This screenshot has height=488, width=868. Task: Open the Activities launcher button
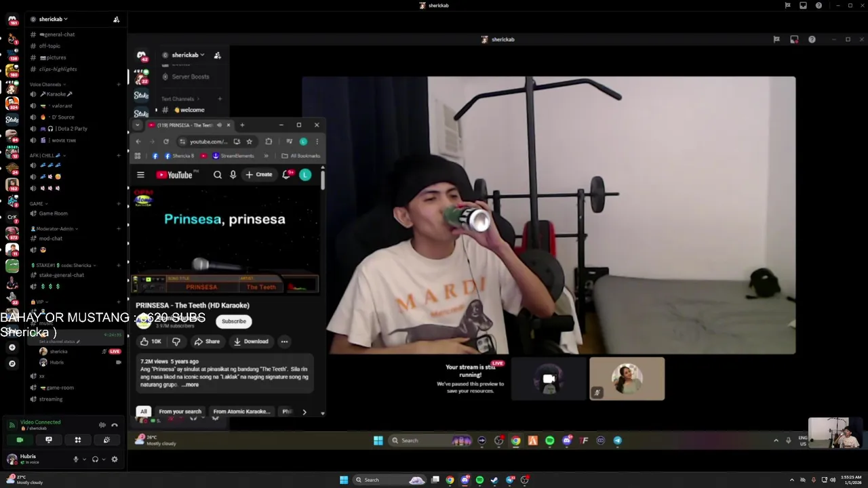click(x=77, y=440)
